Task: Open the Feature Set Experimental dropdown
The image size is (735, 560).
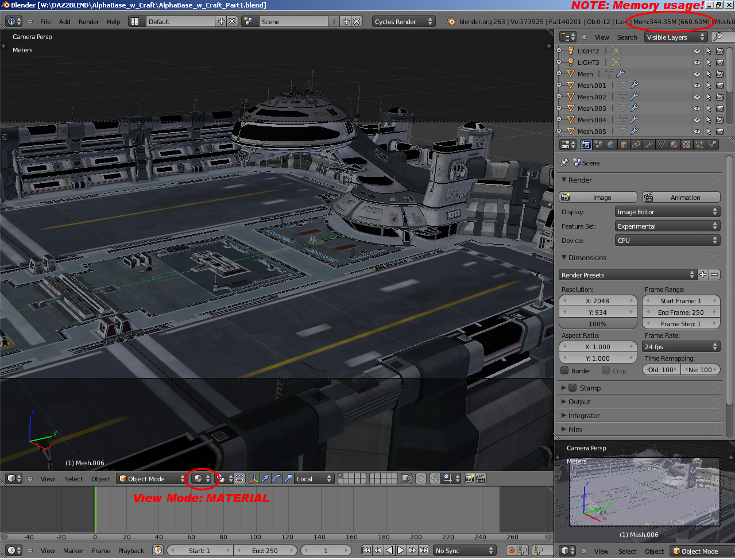Action: coord(667,226)
